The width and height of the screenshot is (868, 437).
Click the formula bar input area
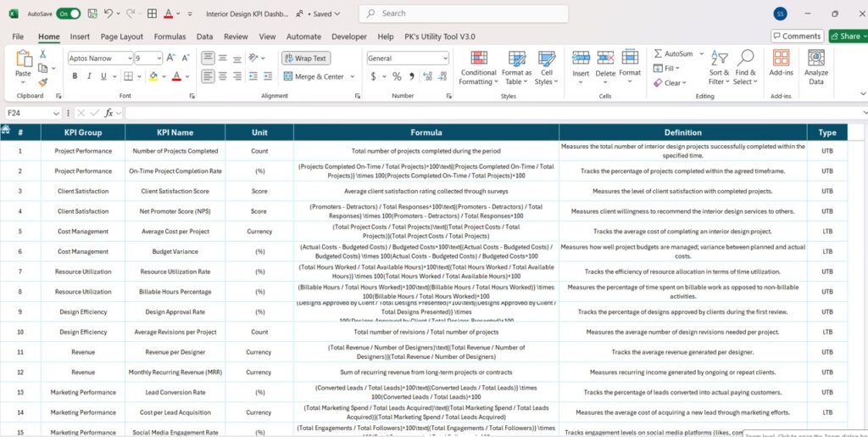pos(492,113)
